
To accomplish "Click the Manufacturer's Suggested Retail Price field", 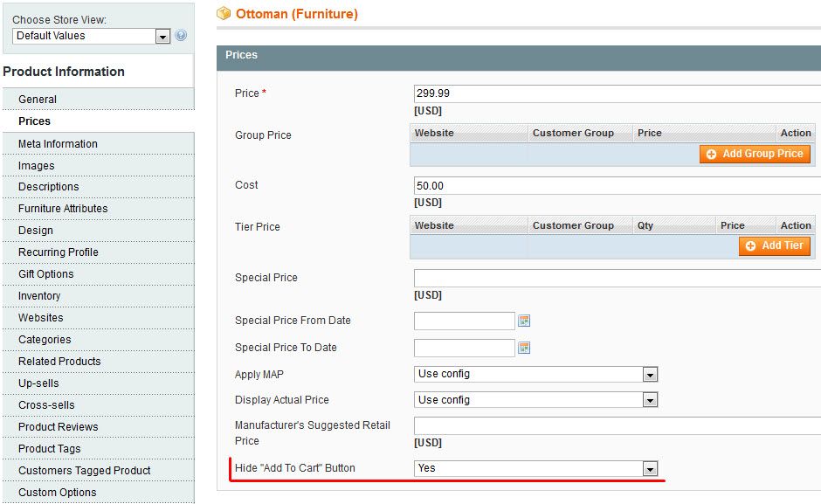I will pos(616,426).
